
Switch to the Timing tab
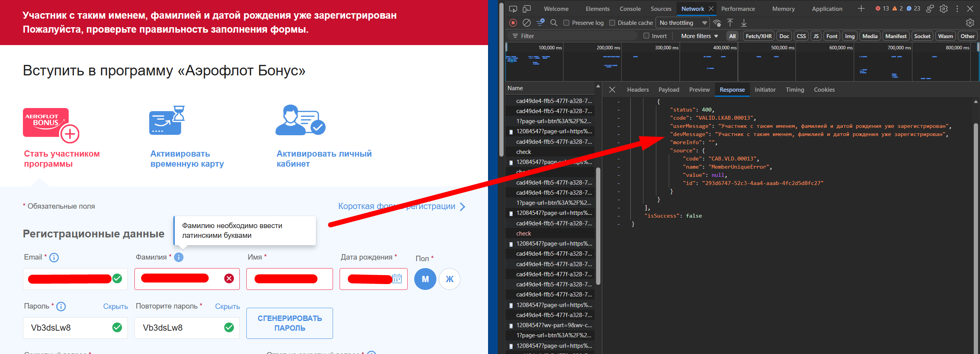(x=795, y=90)
